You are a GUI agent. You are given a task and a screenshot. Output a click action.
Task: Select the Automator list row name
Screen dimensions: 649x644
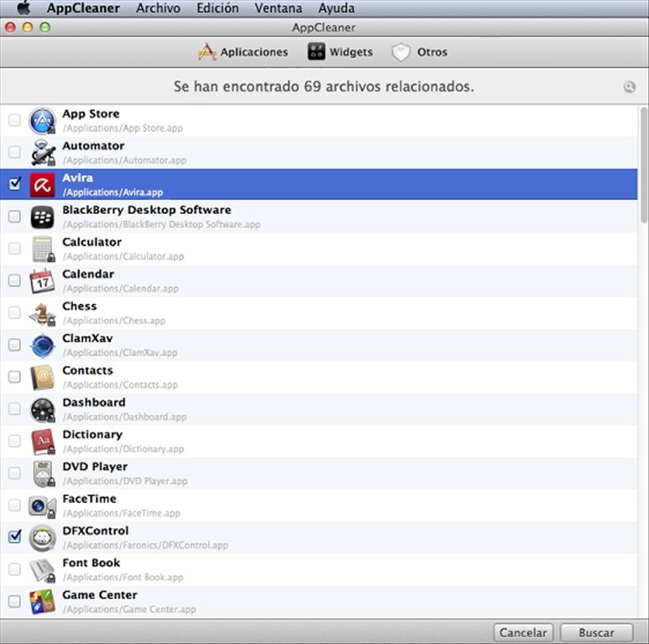[93, 146]
